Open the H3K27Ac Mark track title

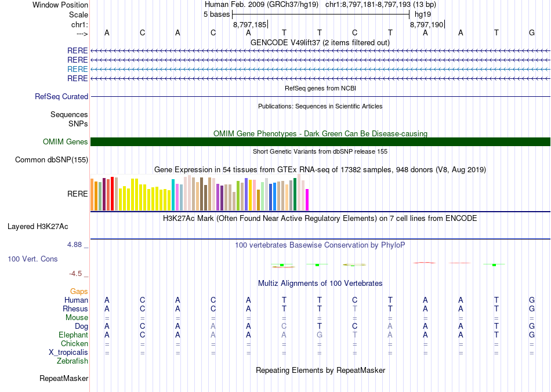(320, 219)
